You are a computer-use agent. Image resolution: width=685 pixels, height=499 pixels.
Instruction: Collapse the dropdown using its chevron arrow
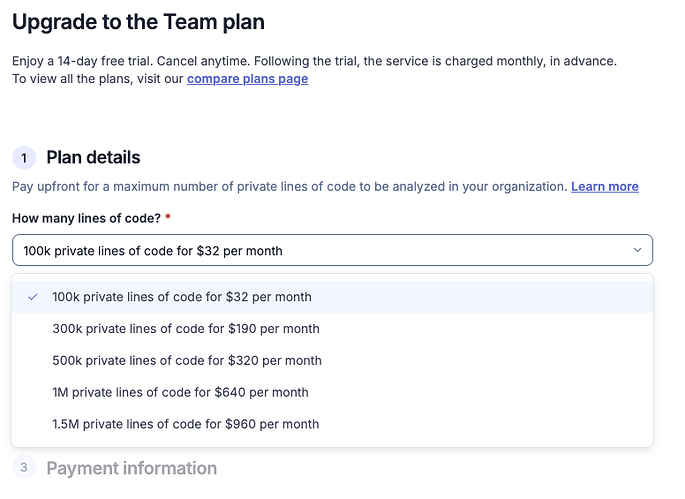point(637,250)
